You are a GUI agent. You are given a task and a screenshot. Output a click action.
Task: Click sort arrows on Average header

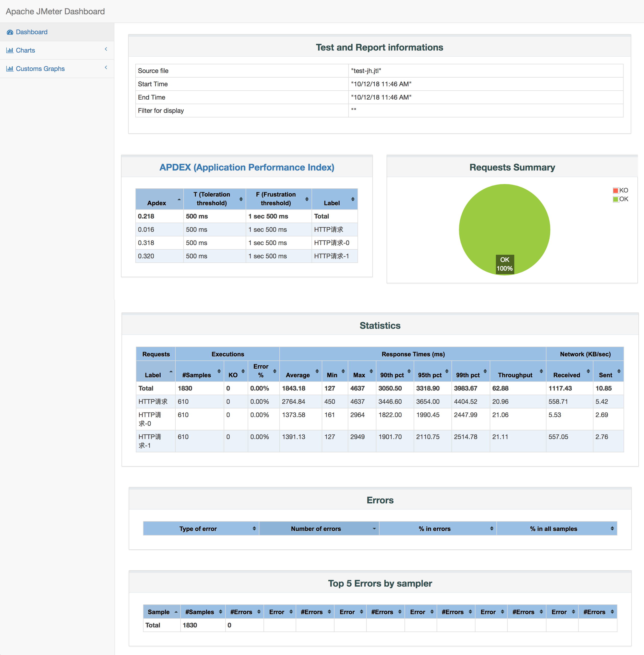point(317,371)
